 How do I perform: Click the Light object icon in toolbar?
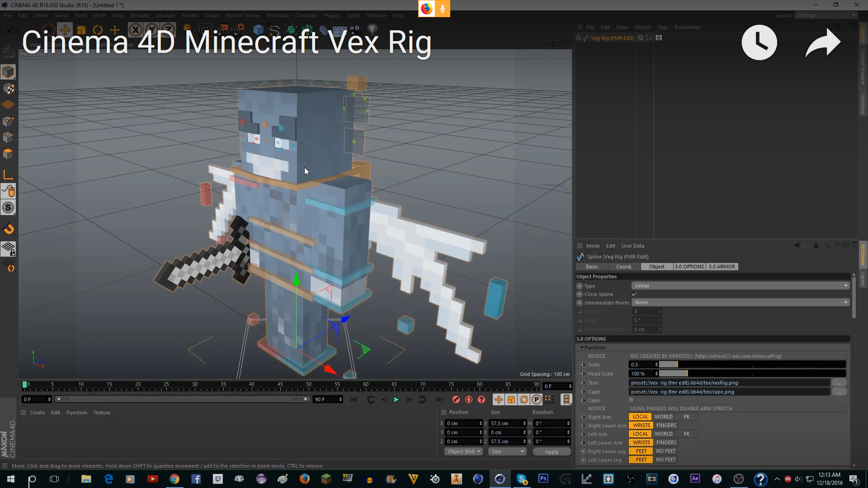point(372,30)
